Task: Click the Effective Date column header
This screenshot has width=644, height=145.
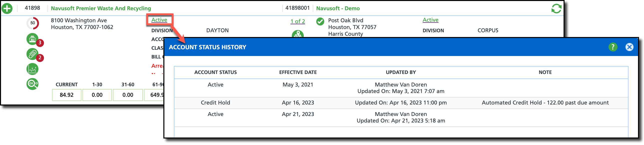Action: pos(298,72)
